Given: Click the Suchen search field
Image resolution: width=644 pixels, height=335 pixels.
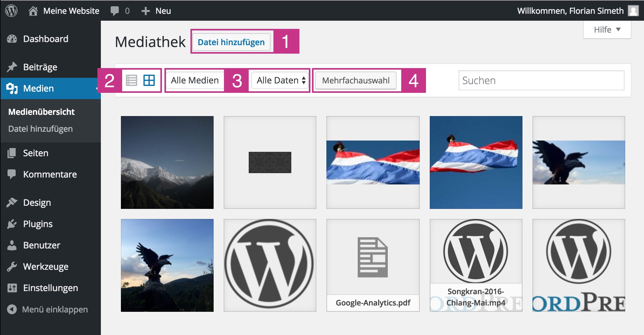Looking at the screenshot, I should click(541, 80).
